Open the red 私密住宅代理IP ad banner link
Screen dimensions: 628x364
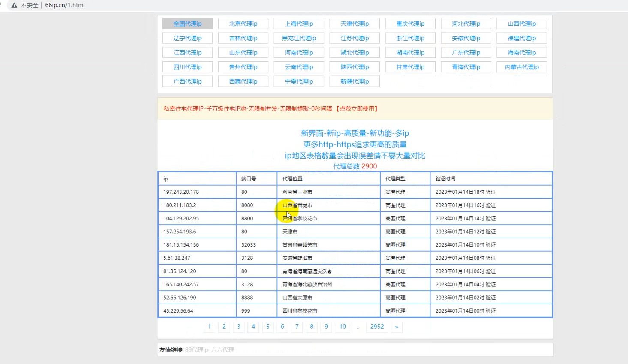pyautogui.click(x=271, y=109)
